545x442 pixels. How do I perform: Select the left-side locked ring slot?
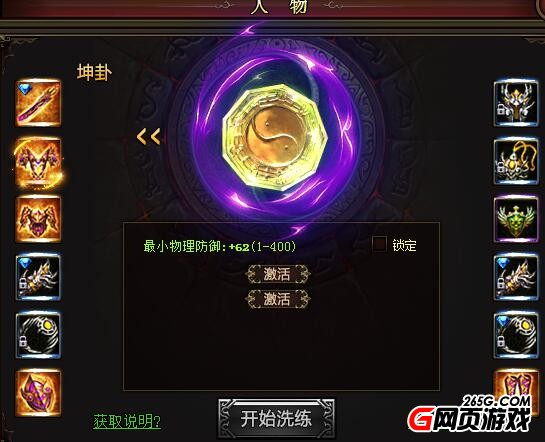tap(38, 335)
